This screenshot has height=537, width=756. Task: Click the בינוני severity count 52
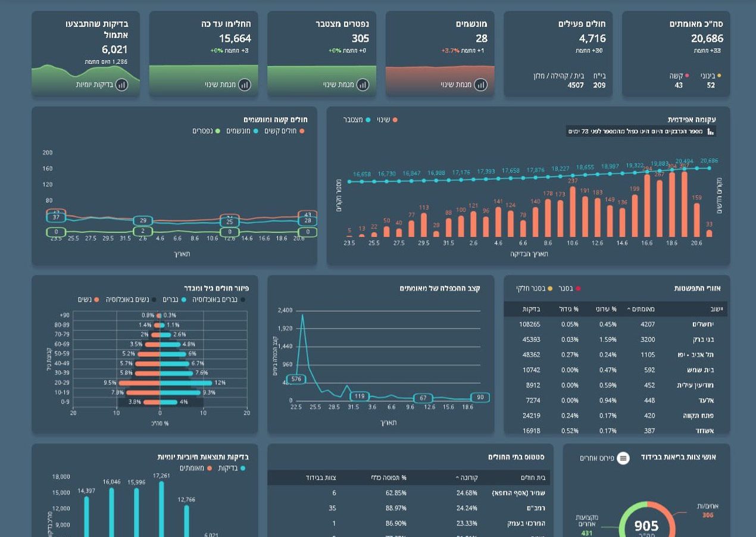pyautogui.click(x=711, y=85)
